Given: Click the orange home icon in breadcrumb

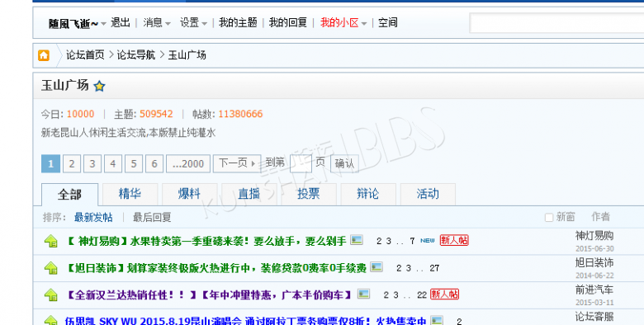Looking at the screenshot, I should pyautogui.click(x=44, y=55).
